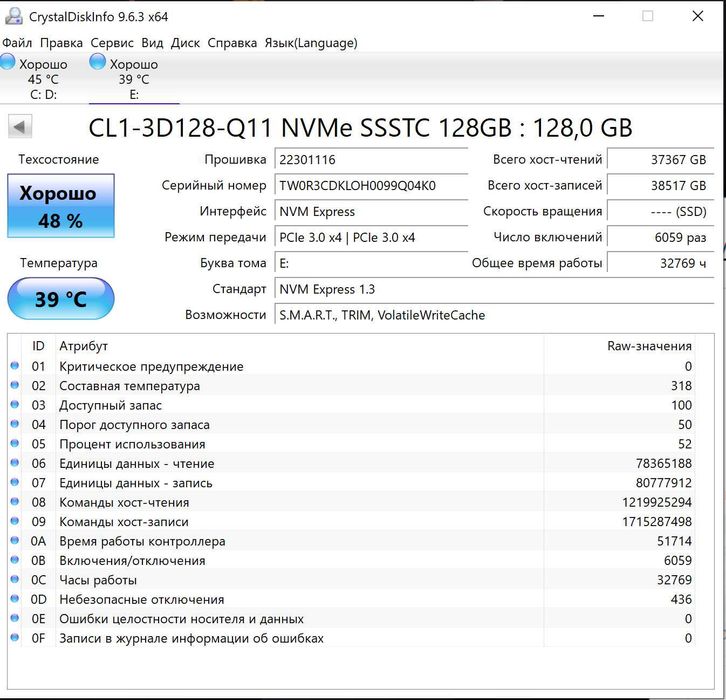The image size is (726, 700).
Task: Select the C: D: disk status orb
Action: pos(8,62)
